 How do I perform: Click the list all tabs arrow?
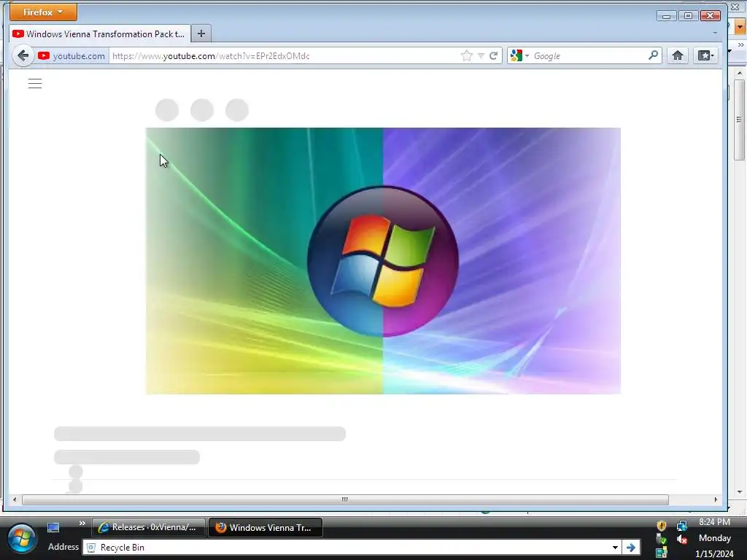point(715,33)
